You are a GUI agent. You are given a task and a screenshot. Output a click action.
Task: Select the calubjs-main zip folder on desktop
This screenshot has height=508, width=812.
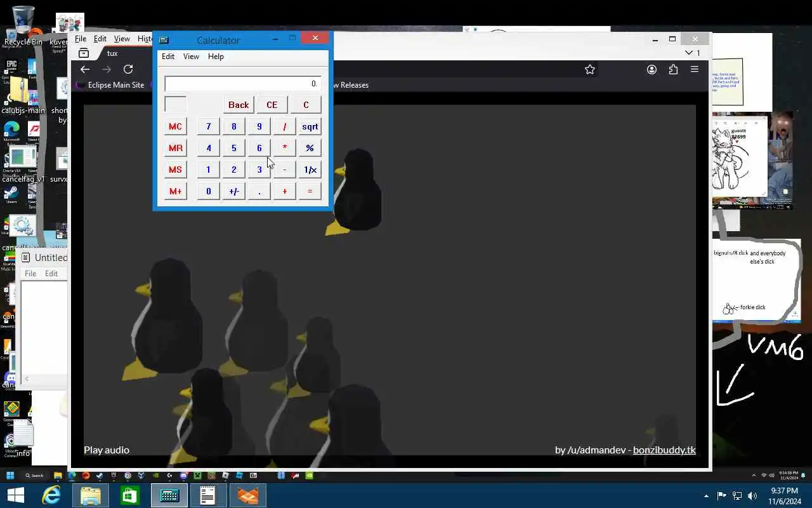(22, 95)
